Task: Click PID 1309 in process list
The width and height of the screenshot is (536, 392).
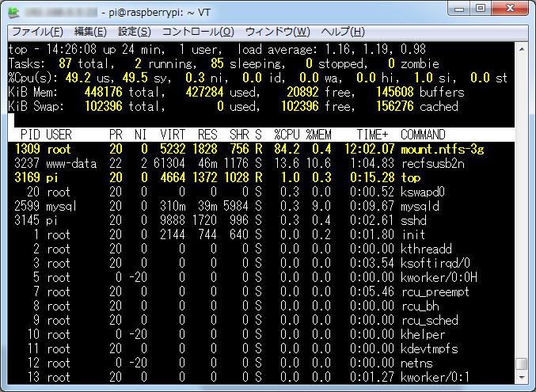Action: (x=28, y=150)
